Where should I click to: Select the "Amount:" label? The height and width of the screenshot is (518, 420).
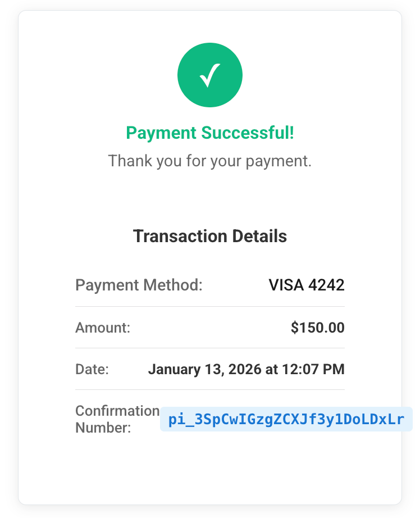pyautogui.click(x=103, y=328)
